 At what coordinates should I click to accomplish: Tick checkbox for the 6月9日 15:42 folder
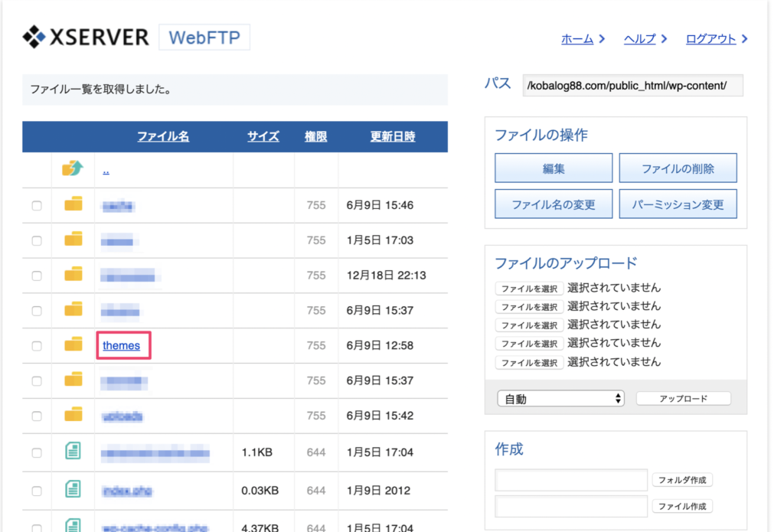click(37, 416)
